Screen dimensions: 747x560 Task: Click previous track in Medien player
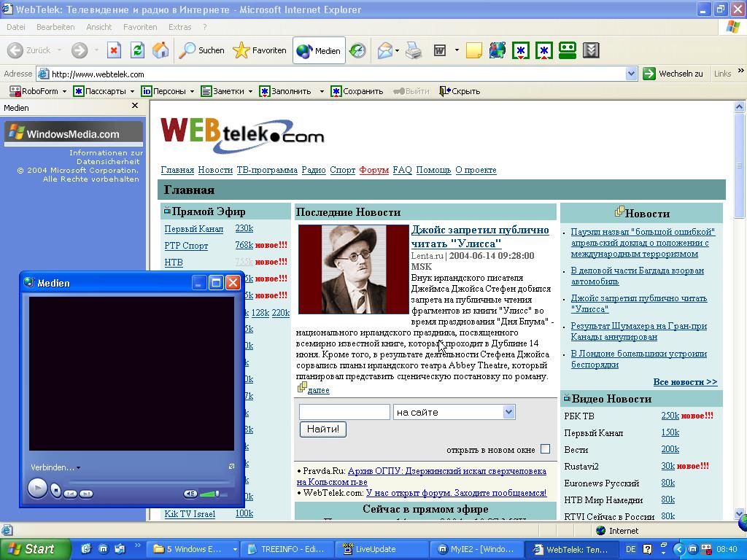(70, 494)
